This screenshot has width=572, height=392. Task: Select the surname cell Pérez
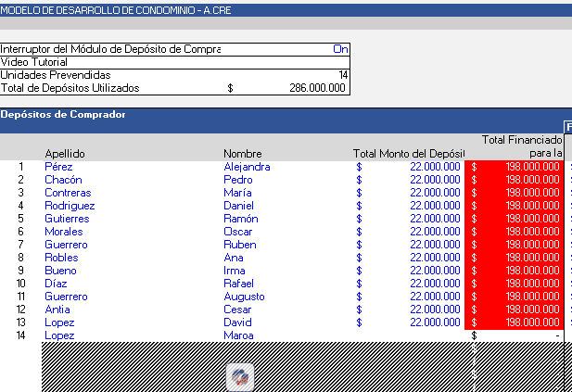click(60, 167)
